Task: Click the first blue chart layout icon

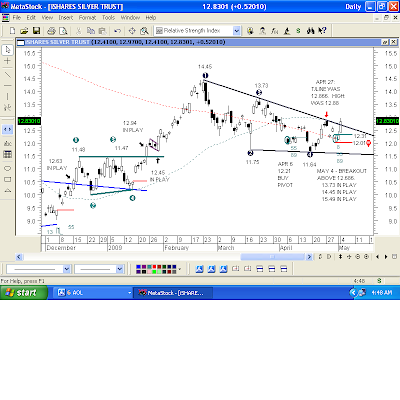Action: pyautogui.click(x=199, y=269)
